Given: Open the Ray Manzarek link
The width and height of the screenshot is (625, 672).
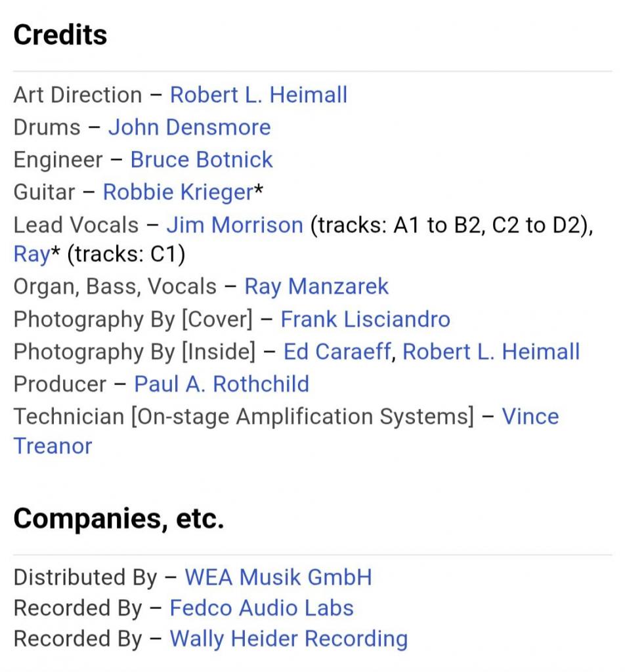Looking at the screenshot, I should click(316, 287).
